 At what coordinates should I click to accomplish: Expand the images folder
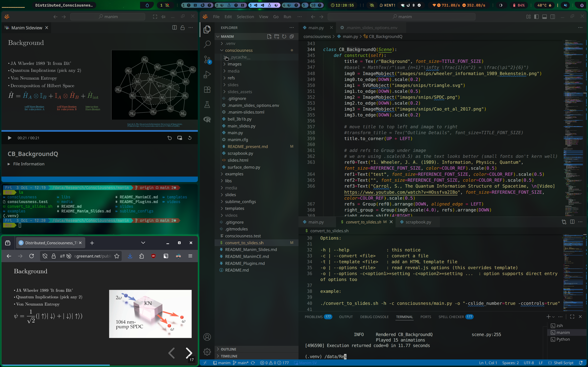click(x=234, y=64)
